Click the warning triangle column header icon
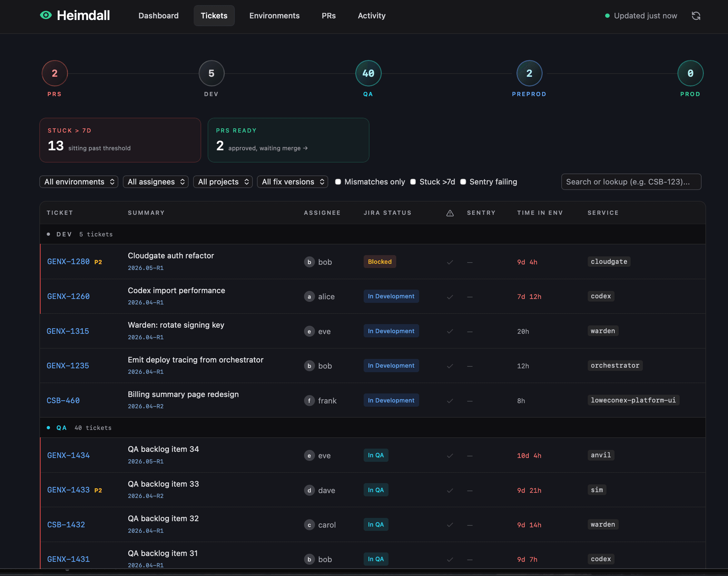Screen dimensions: 728x576 coord(450,213)
